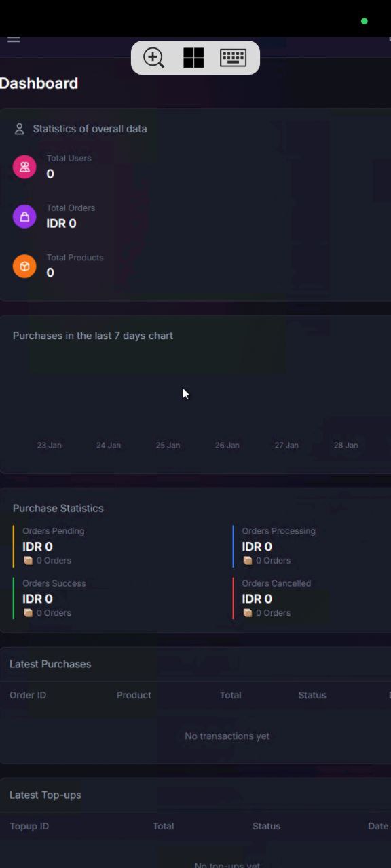Click the pink Total Users people icon
Viewport: 391px width, 868px height.
24,167
